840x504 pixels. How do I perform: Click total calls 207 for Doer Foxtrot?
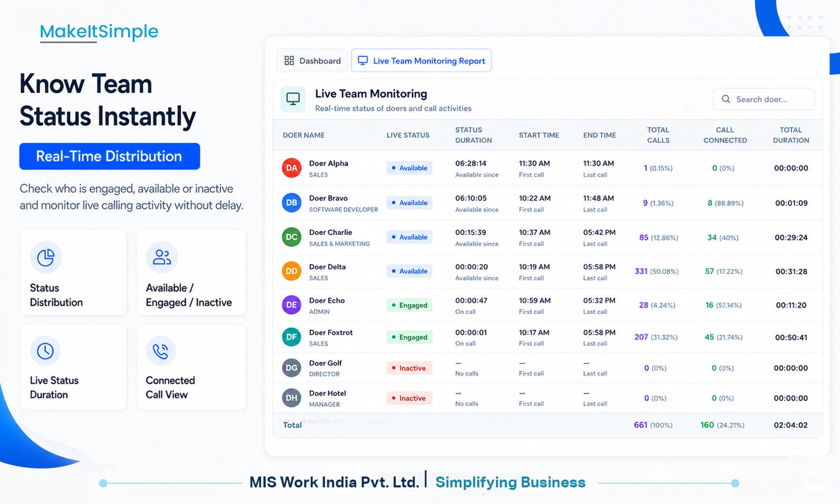(641, 337)
